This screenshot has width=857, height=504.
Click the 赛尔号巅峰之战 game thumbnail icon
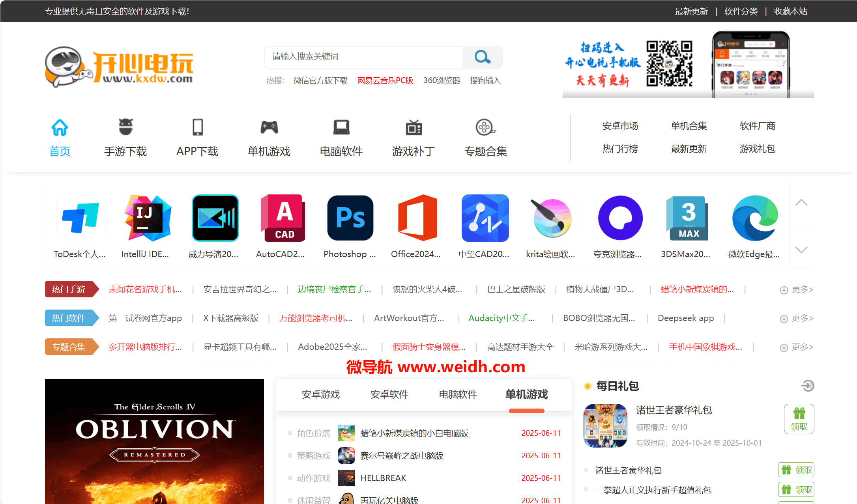click(x=346, y=455)
